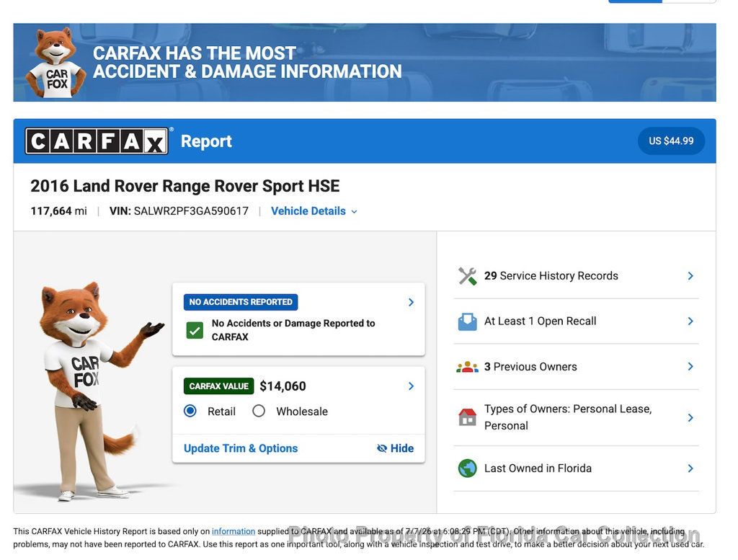Click 29 Service History Records text
This screenshot has width=738, height=560.
[551, 276]
